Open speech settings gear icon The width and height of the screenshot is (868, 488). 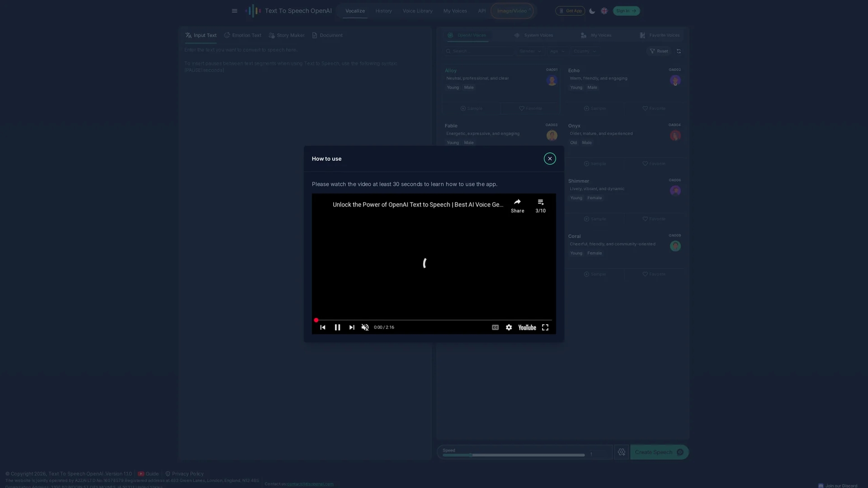(x=622, y=452)
